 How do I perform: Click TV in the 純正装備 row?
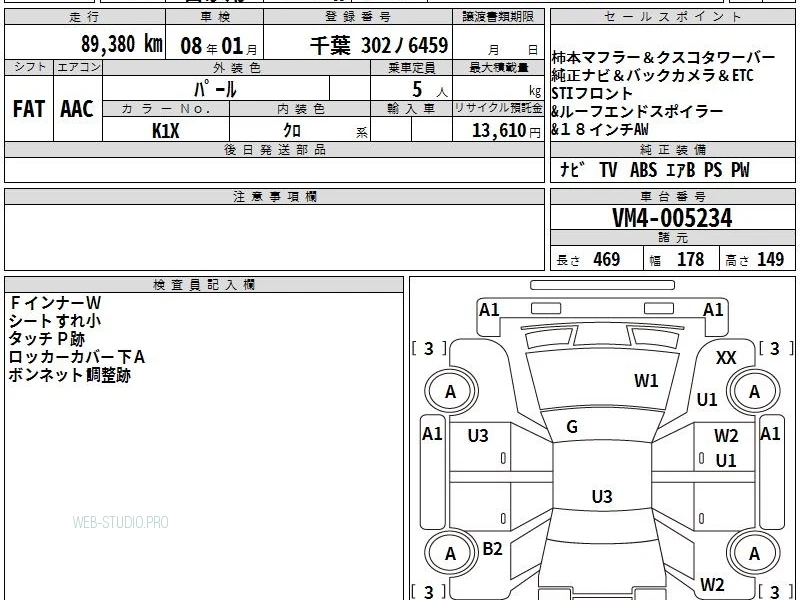(x=608, y=169)
